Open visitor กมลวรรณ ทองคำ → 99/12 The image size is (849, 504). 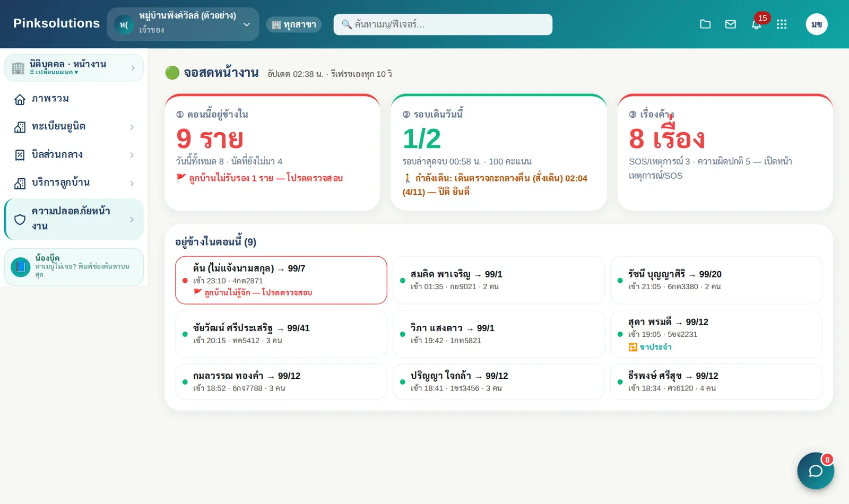(x=281, y=381)
